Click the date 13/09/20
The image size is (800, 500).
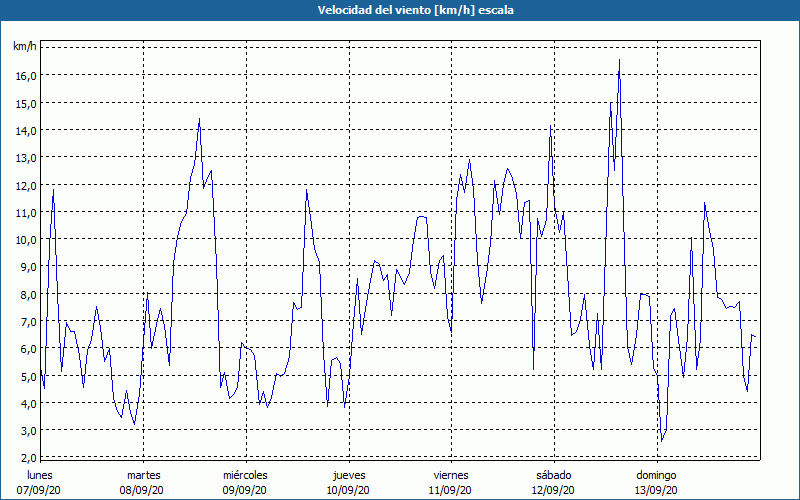pyautogui.click(x=656, y=490)
